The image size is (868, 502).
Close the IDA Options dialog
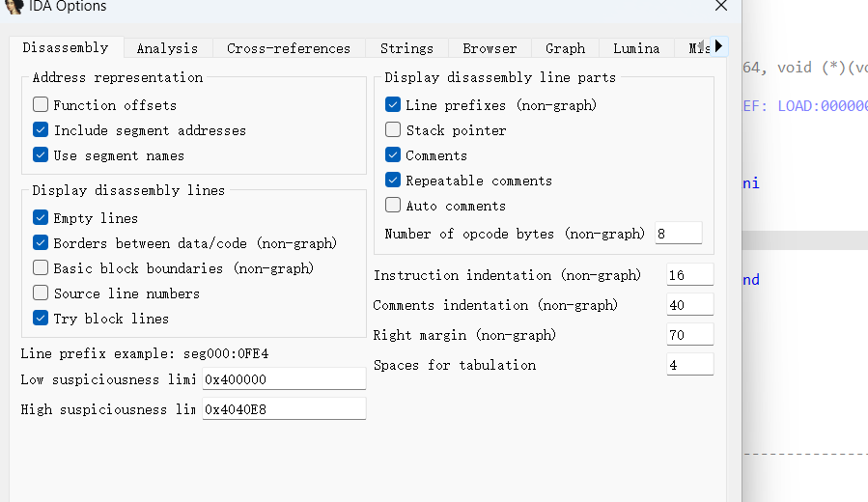(x=720, y=6)
